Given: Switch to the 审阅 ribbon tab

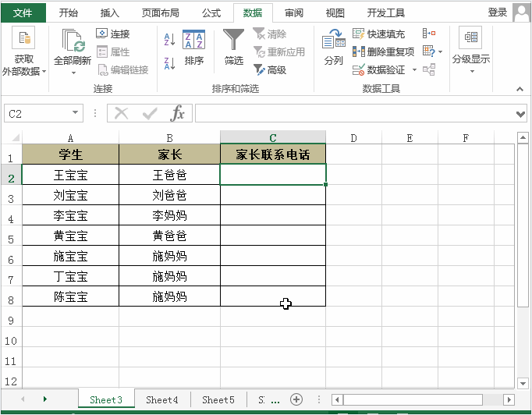Looking at the screenshot, I should tap(294, 13).
